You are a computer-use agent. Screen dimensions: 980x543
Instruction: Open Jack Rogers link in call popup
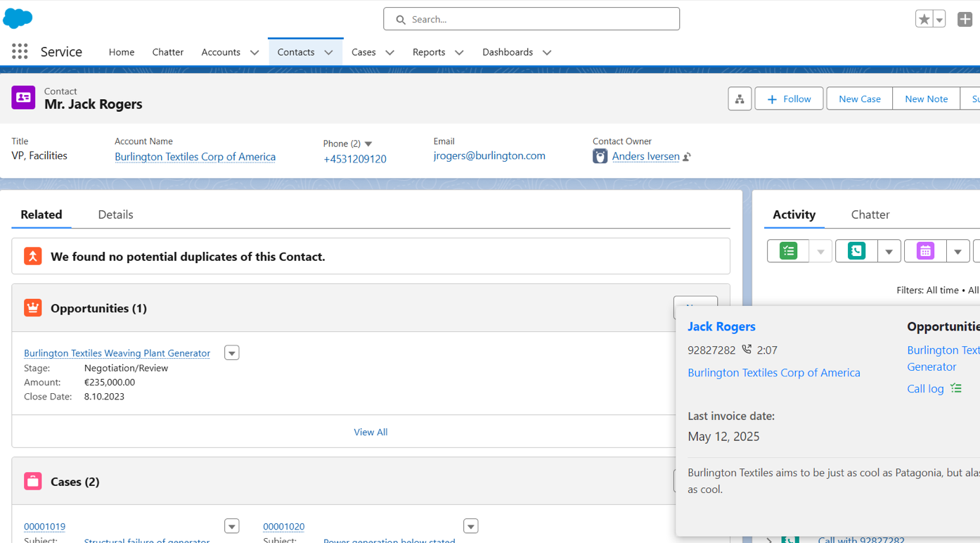pyautogui.click(x=721, y=326)
